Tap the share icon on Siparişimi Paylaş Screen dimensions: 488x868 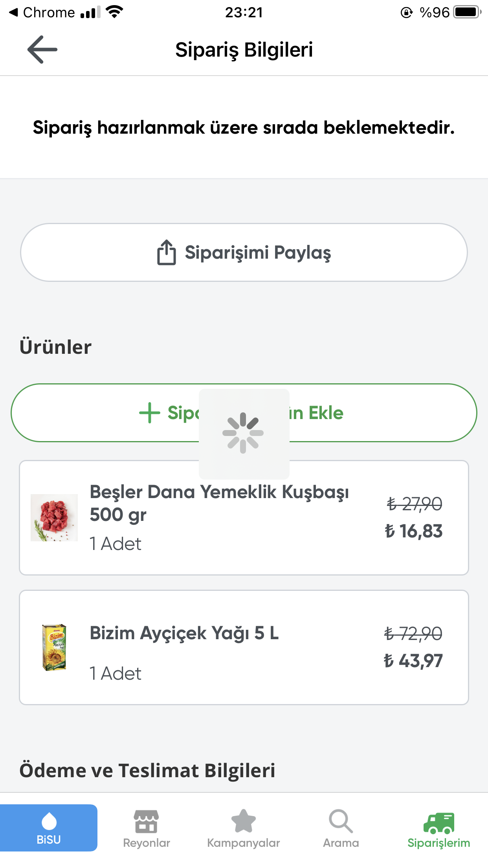(166, 252)
